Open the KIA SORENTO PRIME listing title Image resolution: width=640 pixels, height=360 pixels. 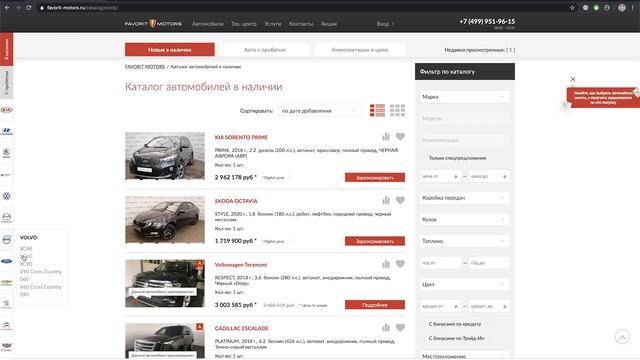[x=241, y=138]
